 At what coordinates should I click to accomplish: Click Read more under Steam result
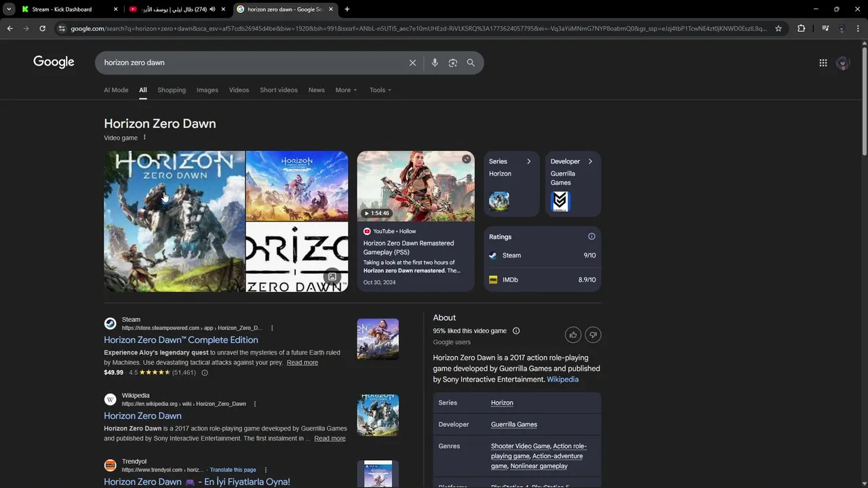[302, 363]
